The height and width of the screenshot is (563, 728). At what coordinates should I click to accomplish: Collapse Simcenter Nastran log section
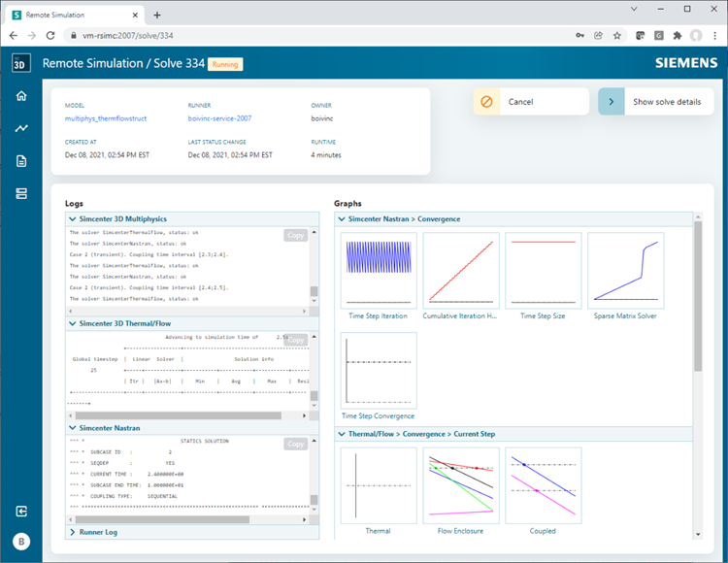click(x=73, y=428)
